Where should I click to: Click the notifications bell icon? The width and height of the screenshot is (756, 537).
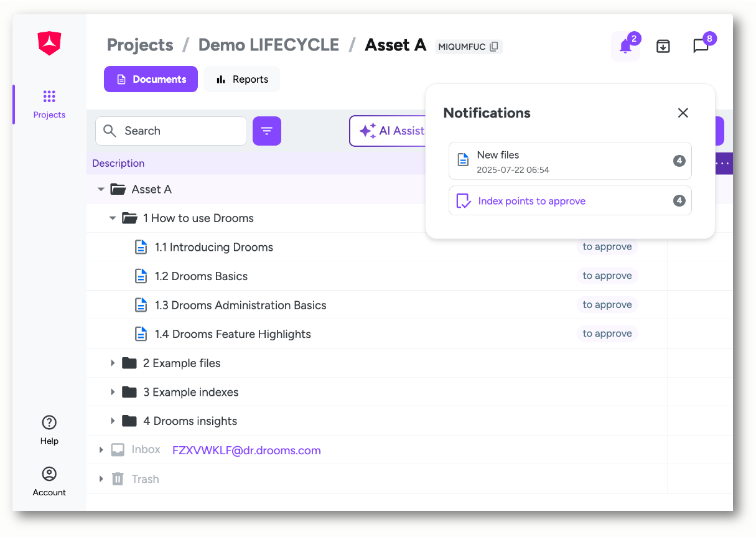625,46
